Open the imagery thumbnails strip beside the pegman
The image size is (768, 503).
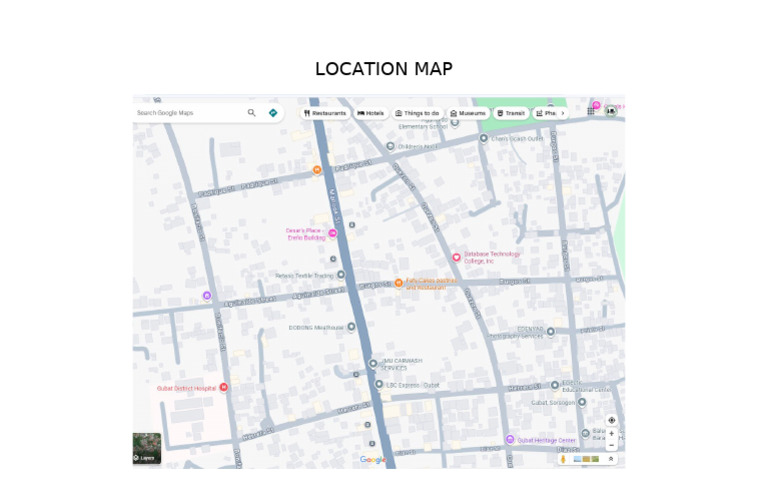click(586, 459)
